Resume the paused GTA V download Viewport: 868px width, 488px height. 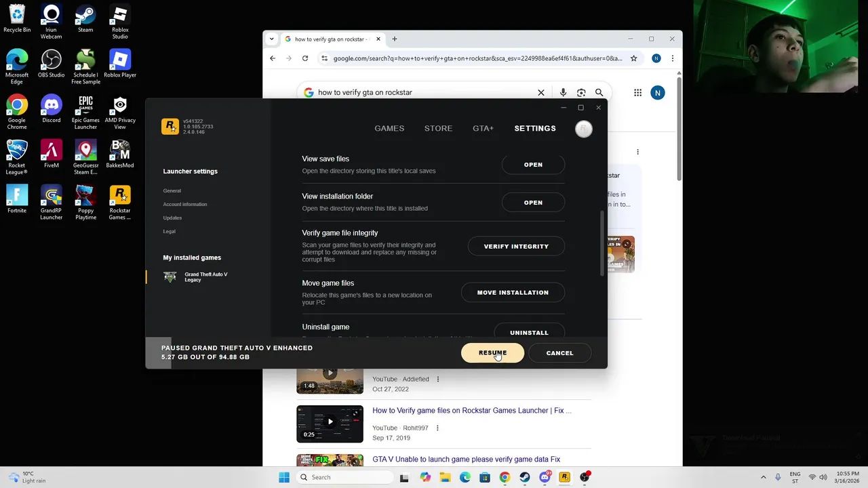tap(492, 353)
